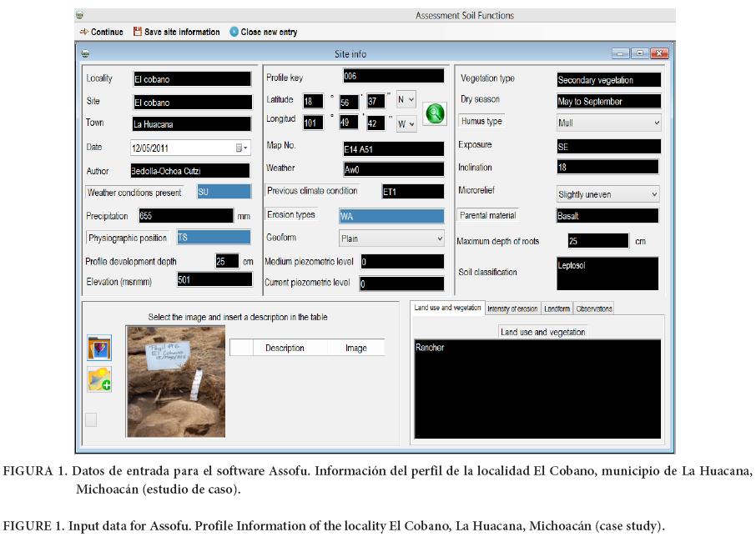The width and height of the screenshot is (756, 537).
Task: Open the Landform tab
Action: coord(557,309)
